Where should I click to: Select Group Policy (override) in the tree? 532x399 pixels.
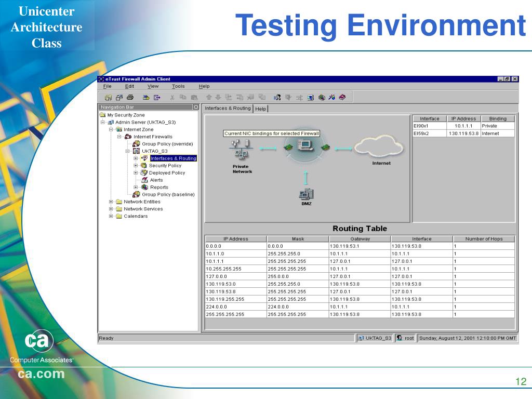click(x=167, y=144)
